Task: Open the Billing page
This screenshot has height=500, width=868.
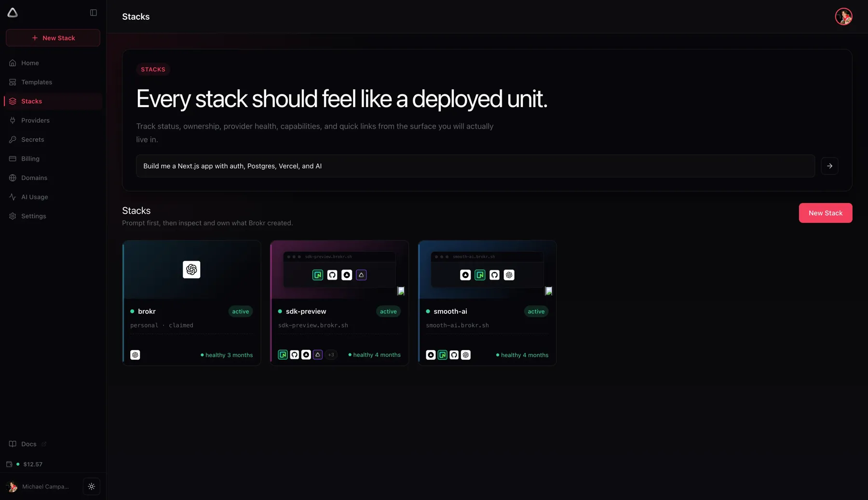Action: tap(53, 159)
